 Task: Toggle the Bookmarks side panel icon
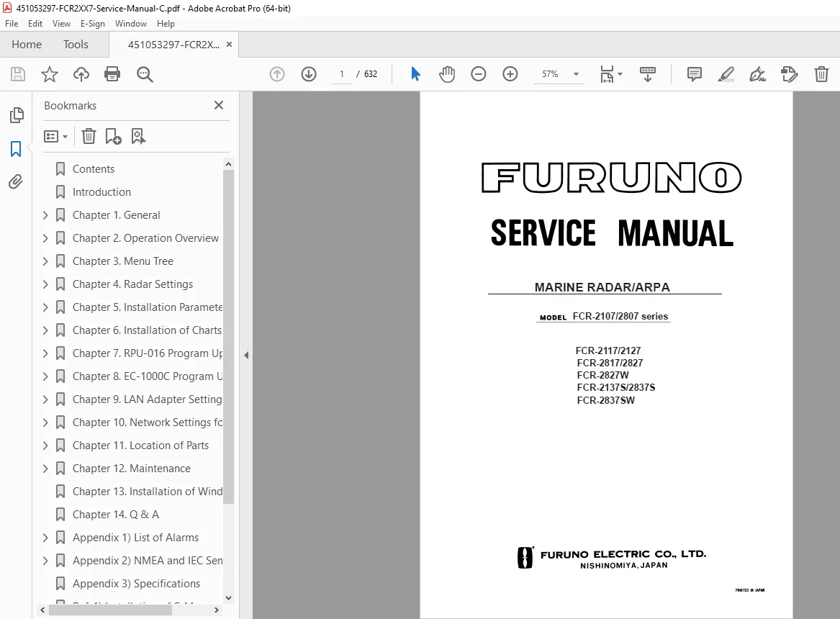[x=16, y=148]
